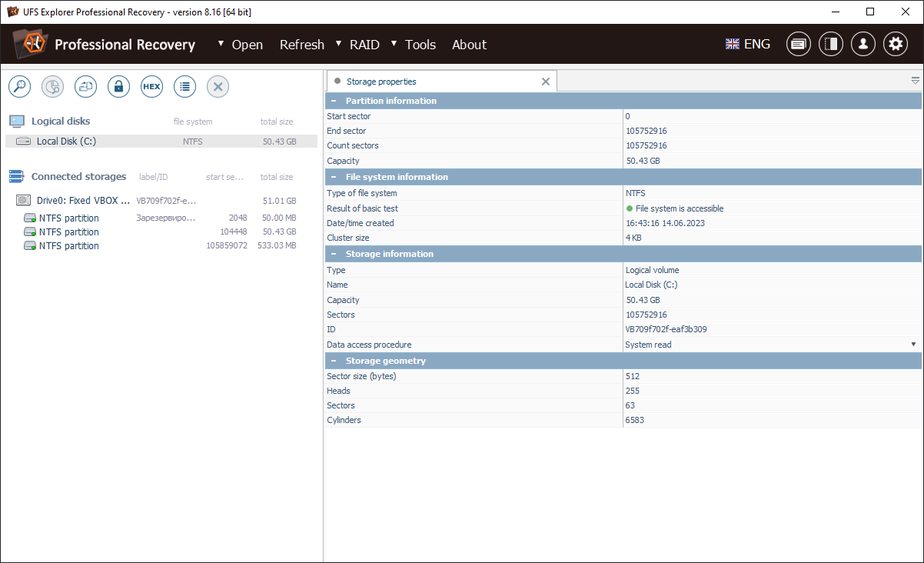The image size is (924, 563).
Task: Click the user account icon
Action: (863, 45)
